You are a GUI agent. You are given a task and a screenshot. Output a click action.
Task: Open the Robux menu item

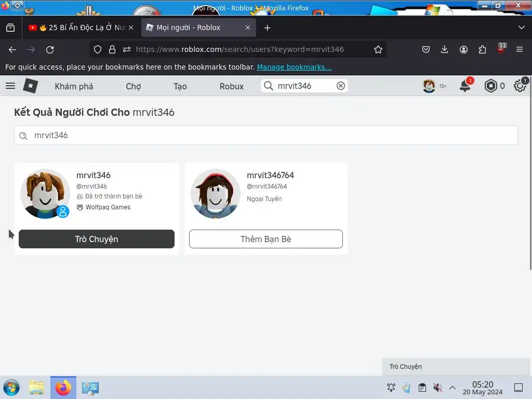(231, 87)
